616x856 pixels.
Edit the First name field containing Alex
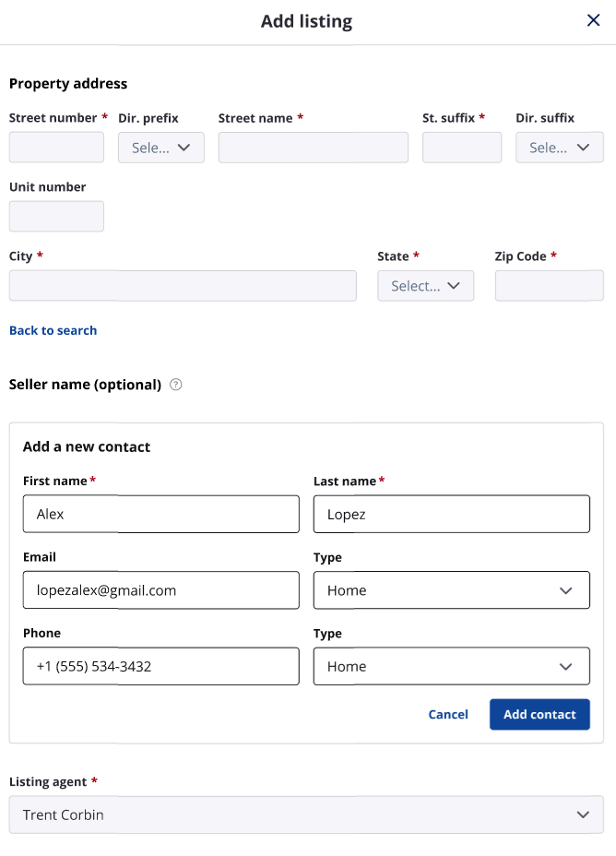point(160,514)
